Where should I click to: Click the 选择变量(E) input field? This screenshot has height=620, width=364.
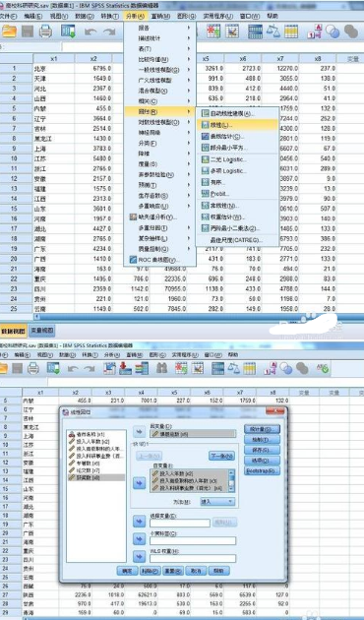180,523
